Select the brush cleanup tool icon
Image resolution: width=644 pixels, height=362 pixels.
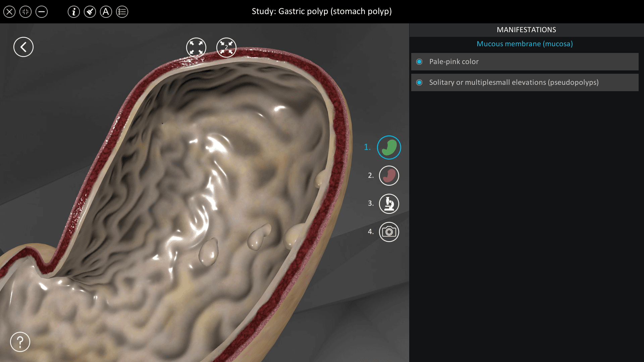[x=90, y=12]
